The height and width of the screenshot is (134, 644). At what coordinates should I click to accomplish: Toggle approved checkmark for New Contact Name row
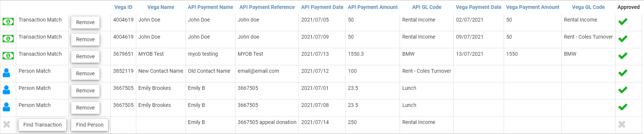(623, 73)
